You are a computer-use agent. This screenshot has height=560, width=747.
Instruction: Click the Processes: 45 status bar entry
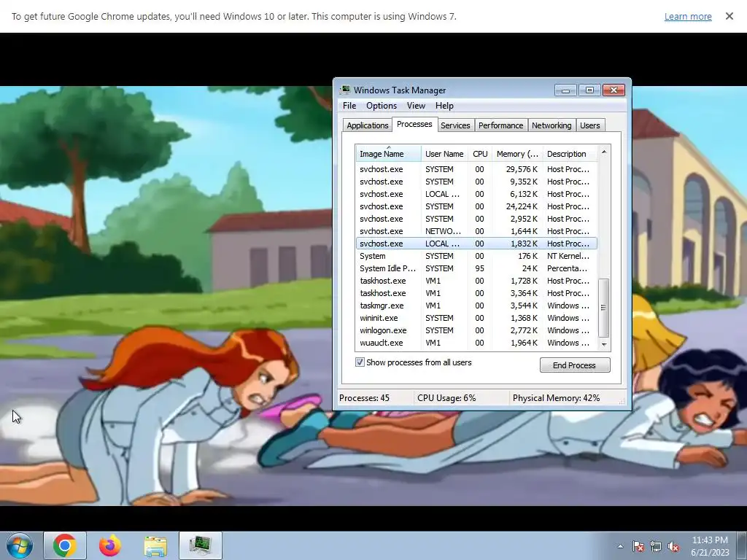[x=365, y=398]
